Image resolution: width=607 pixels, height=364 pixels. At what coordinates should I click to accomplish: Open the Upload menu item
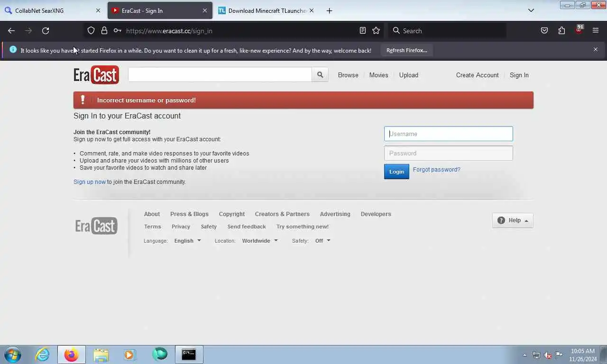(x=408, y=75)
